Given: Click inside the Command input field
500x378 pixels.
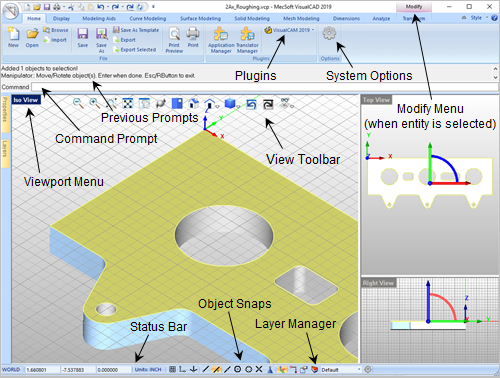Looking at the screenshot, I should coord(265,87).
